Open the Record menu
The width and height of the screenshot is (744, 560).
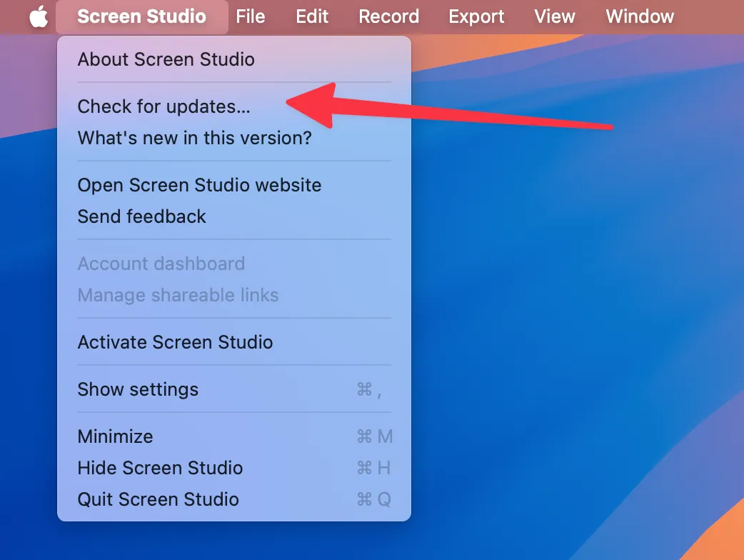tap(388, 16)
